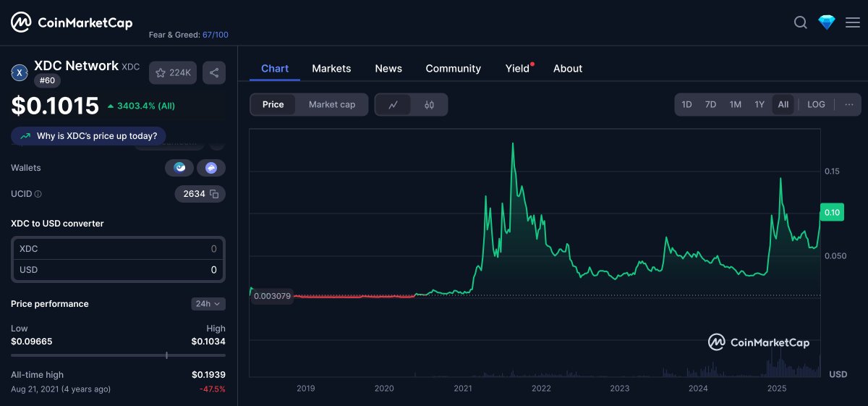This screenshot has width=868, height=406.
Task: Click the XDC amount input field
Action: tap(118, 249)
